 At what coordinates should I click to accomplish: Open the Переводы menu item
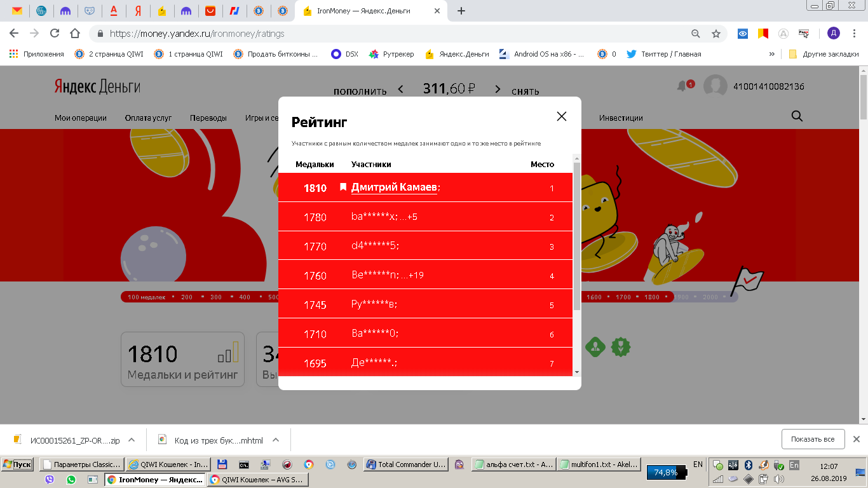pos(208,118)
